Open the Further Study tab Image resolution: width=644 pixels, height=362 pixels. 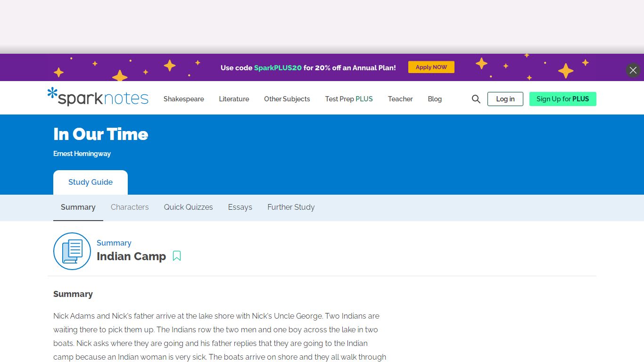[x=291, y=207]
